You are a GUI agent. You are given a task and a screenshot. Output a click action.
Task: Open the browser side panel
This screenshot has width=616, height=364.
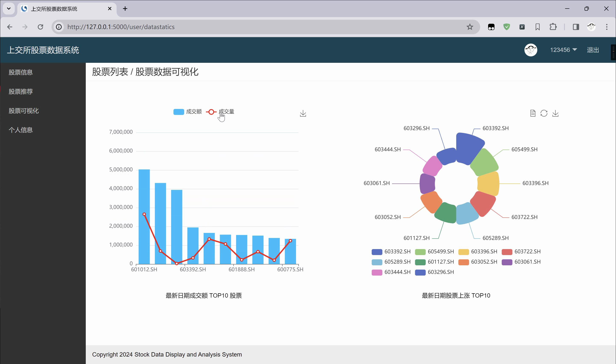(x=576, y=27)
